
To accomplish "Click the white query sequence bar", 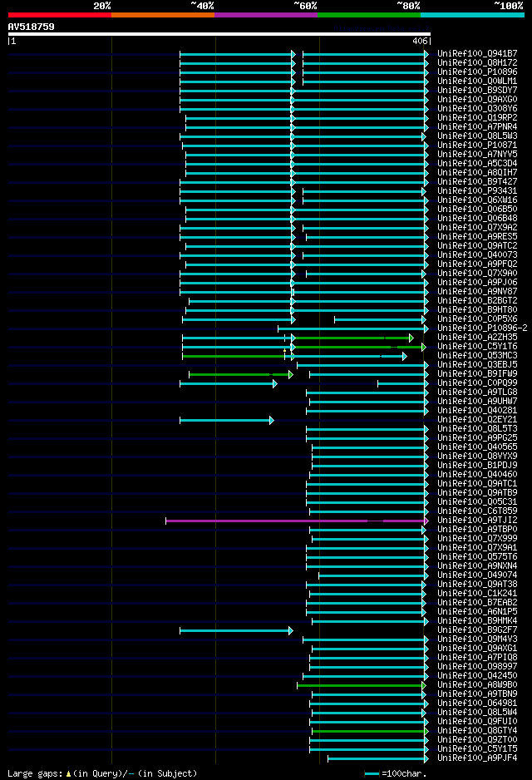I will [x=219, y=34].
